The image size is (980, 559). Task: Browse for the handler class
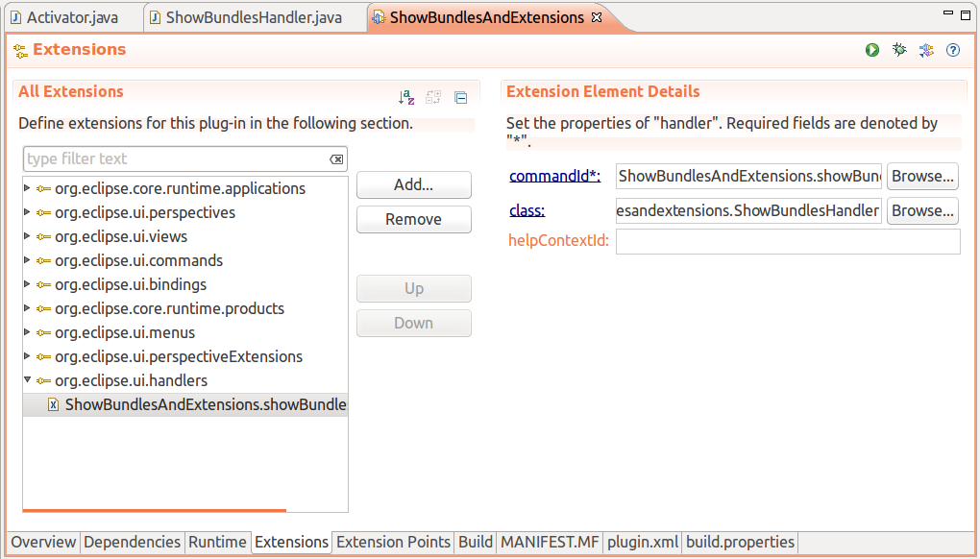[922, 211]
